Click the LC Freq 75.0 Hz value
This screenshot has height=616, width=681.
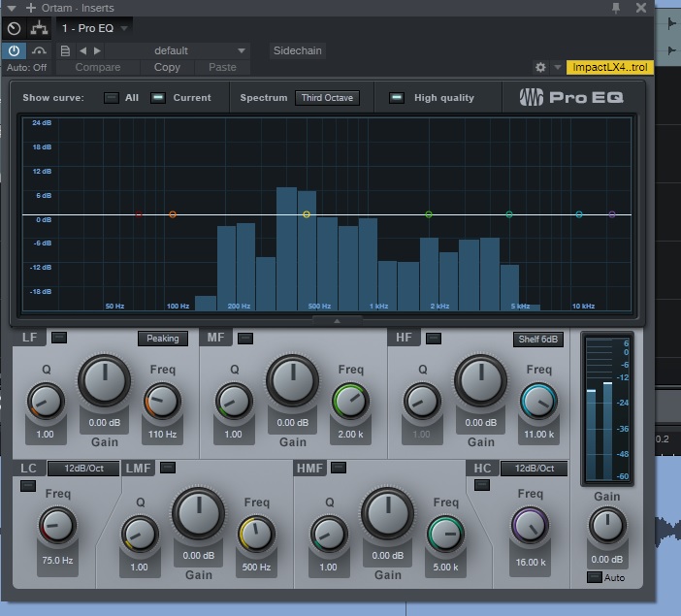[57, 561]
